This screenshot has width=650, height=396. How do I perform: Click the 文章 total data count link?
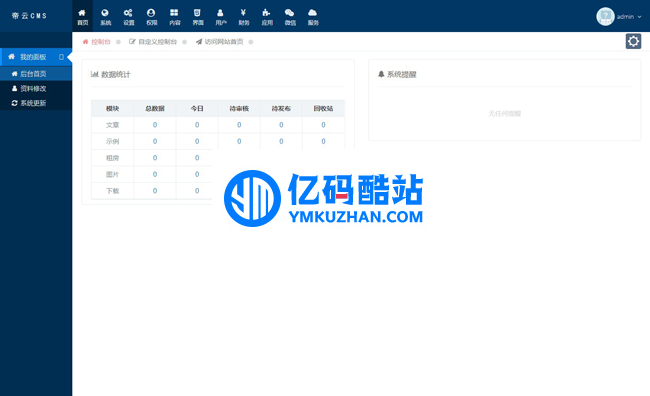[155, 125]
